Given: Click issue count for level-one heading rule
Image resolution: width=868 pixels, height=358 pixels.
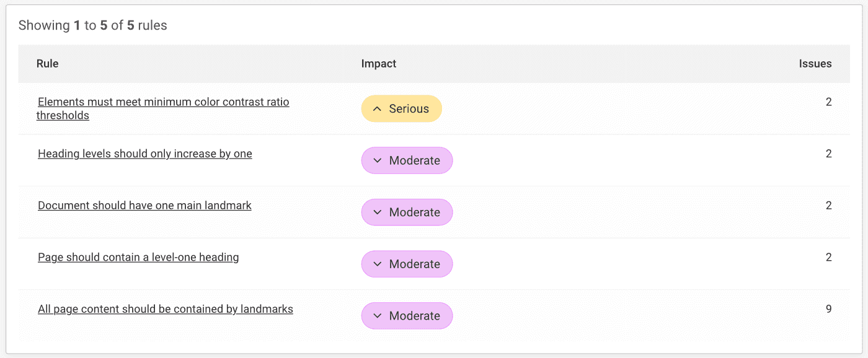Looking at the screenshot, I should coord(828,257).
